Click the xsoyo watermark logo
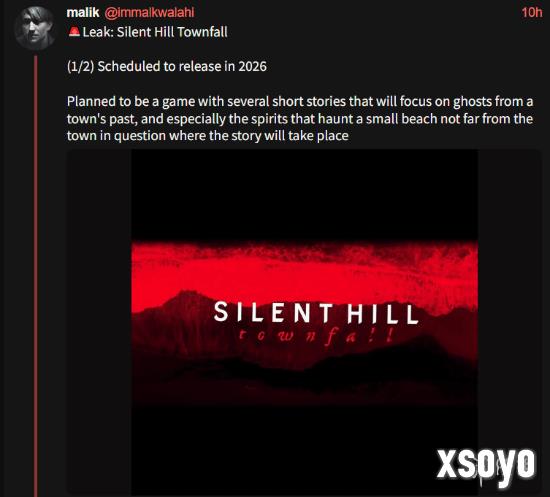The width and height of the screenshot is (550, 497). (x=486, y=466)
